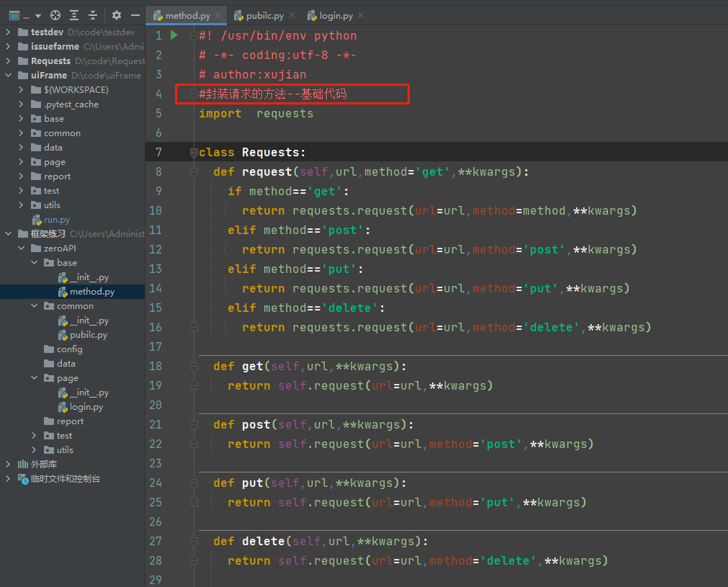728x587 pixels.
Task: Open run.py in the project tree
Action: click(56, 220)
